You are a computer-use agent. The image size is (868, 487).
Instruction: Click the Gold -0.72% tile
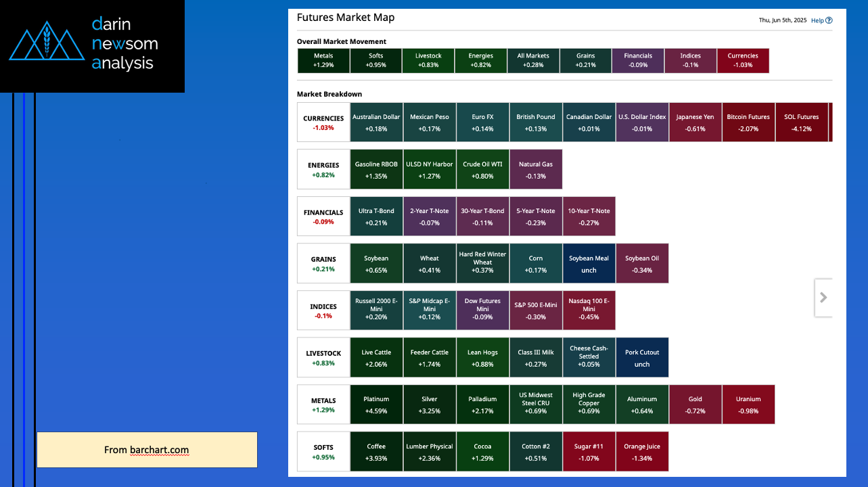pos(695,404)
